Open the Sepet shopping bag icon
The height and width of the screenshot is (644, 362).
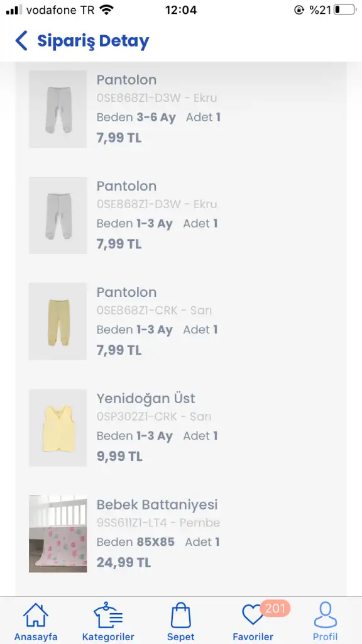pyautogui.click(x=180, y=615)
